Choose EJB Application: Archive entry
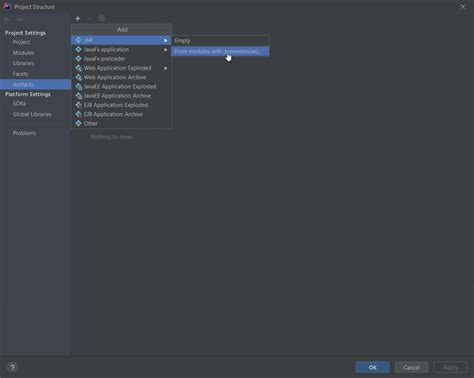This screenshot has height=378, width=474. [x=121, y=114]
